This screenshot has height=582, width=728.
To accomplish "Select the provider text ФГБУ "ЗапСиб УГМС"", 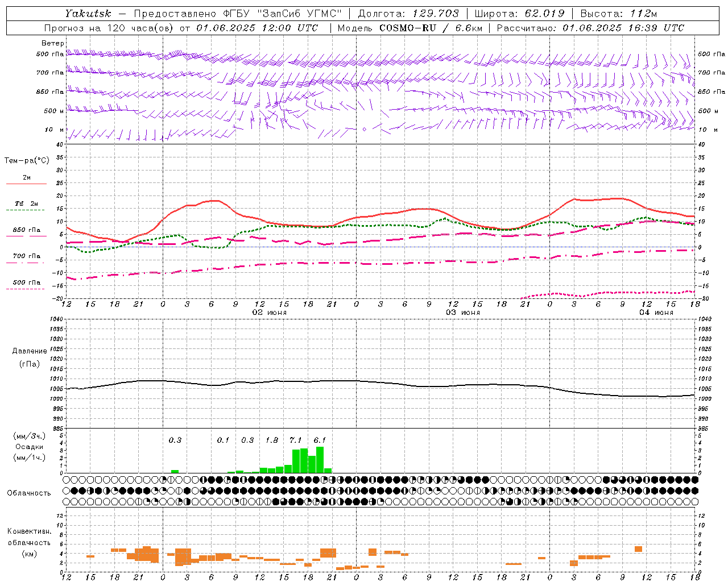I will [x=283, y=14].
